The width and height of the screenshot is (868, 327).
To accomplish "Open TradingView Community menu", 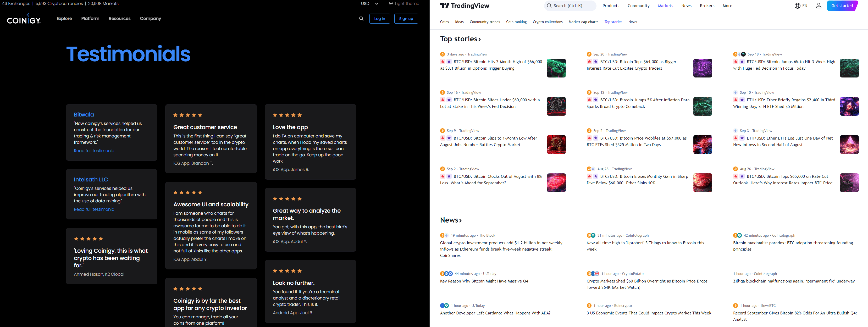I will [638, 6].
